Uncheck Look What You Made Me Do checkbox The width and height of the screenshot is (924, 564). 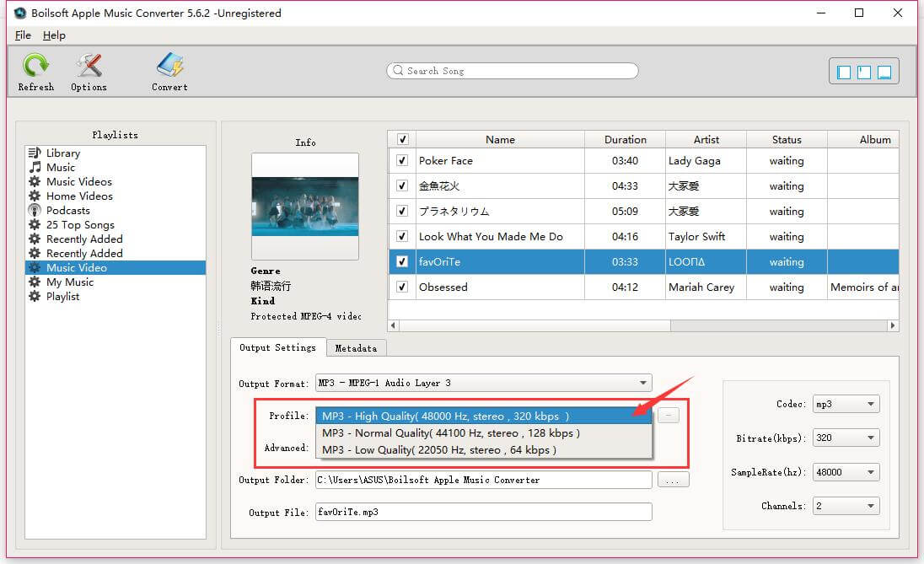coord(402,236)
